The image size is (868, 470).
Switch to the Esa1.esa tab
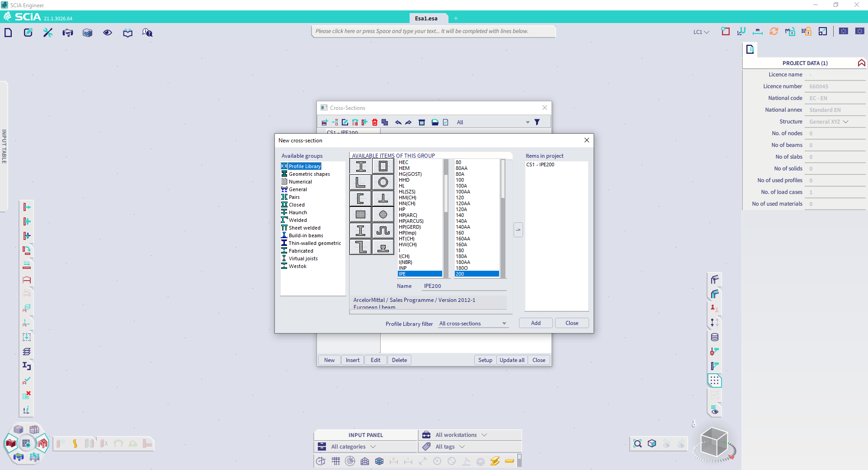(427, 18)
